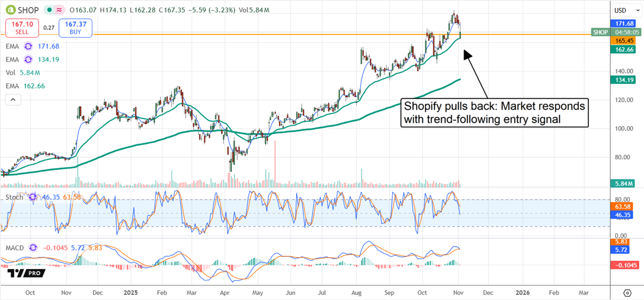Click the refresh icon beside EMA 171.68
The height and width of the screenshot is (300, 644).
tap(27, 47)
